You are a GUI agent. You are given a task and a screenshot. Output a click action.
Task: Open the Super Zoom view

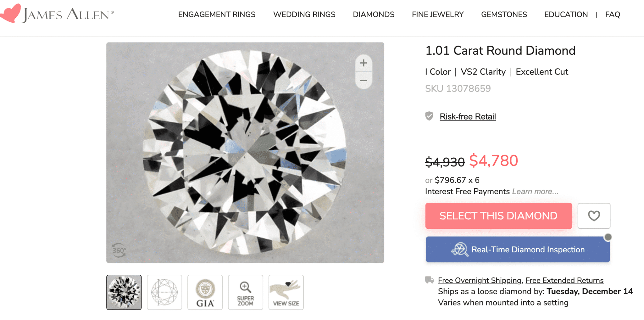point(245,292)
